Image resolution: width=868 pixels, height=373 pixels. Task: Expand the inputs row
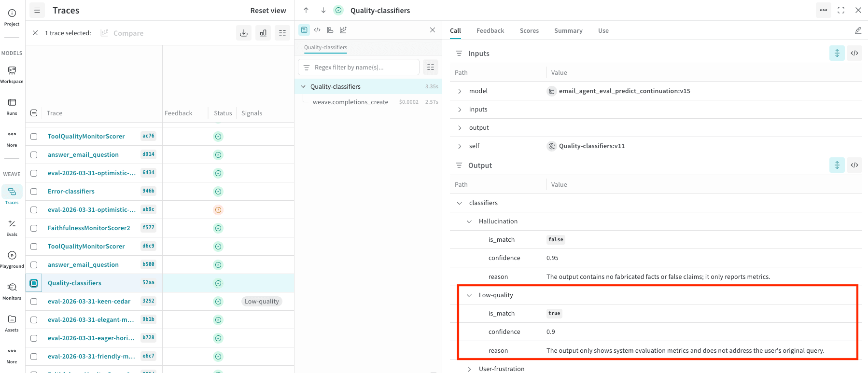click(460, 110)
